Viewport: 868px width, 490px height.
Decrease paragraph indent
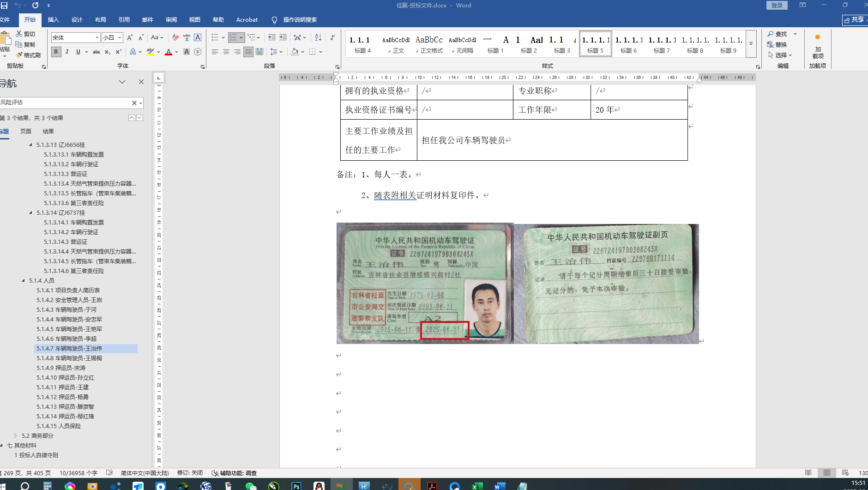pos(272,37)
